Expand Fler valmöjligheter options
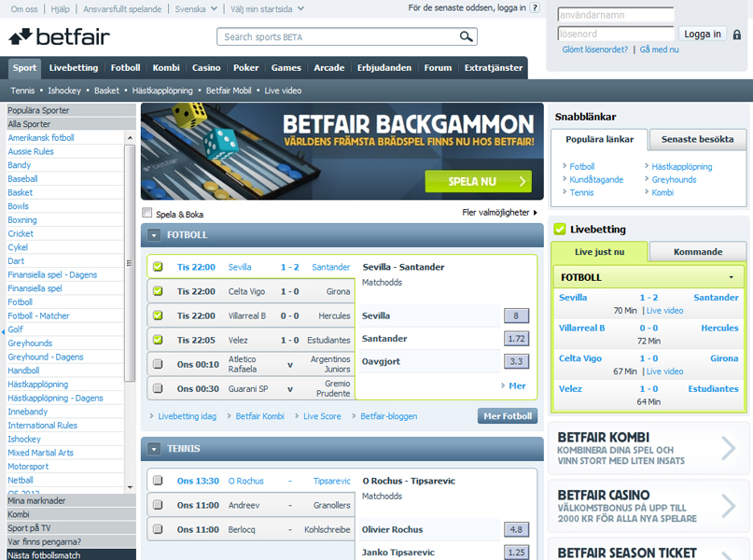Viewport: 753px width, 560px height. coord(499,212)
